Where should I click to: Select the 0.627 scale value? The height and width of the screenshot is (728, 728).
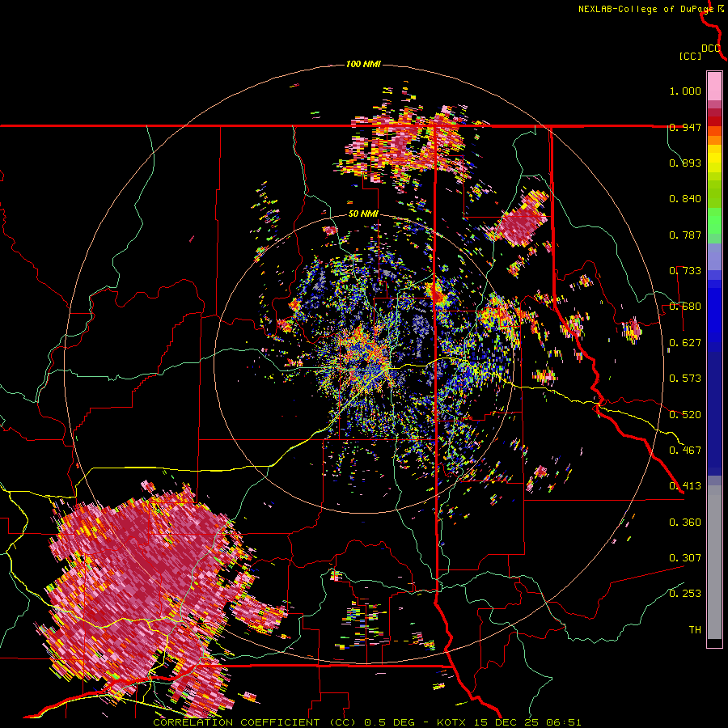tap(685, 343)
